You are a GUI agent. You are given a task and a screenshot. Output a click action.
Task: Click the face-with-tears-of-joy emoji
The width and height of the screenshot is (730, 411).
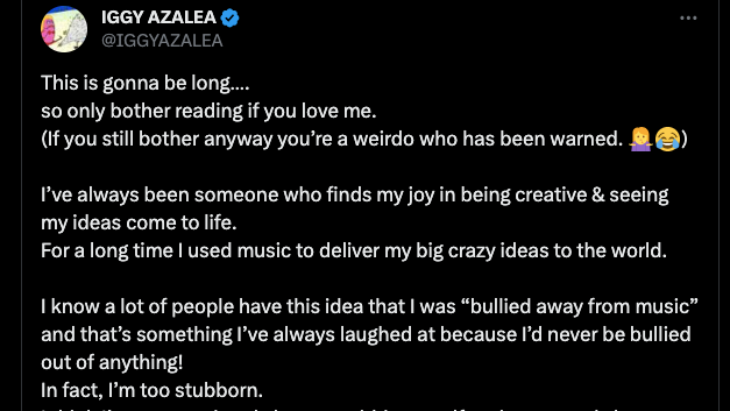click(667, 140)
